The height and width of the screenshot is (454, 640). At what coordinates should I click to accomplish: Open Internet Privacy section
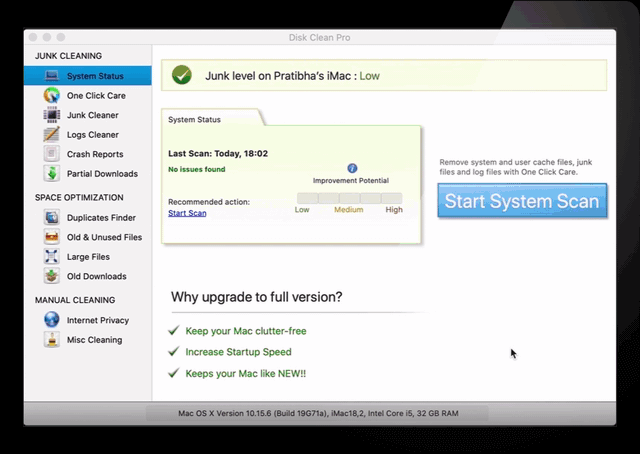[88, 320]
